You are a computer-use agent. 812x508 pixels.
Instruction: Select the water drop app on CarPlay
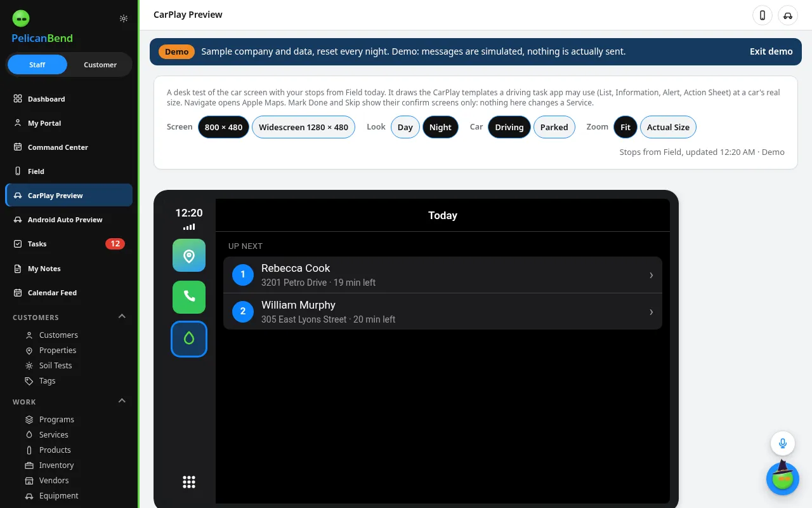[189, 339]
